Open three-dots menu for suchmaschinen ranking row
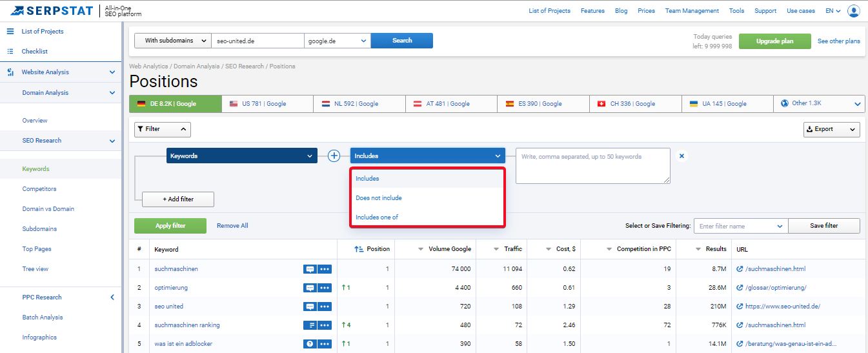This screenshot has height=353, width=868. (324, 325)
